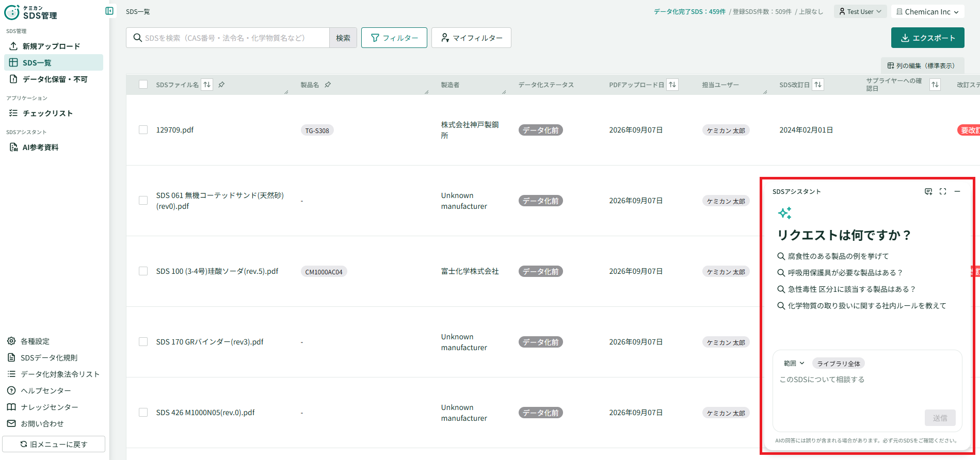Expand the Chemican Inc company selector
Image resolution: width=980 pixels, height=460 pixels.
point(927,11)
